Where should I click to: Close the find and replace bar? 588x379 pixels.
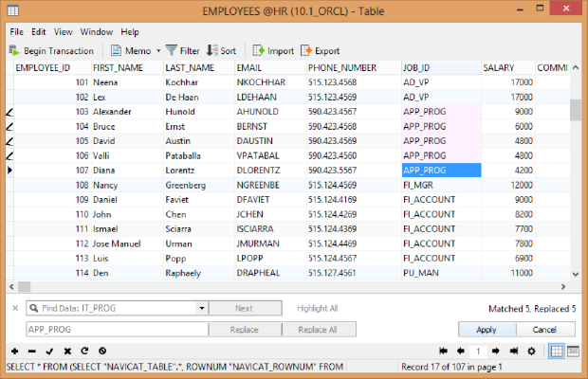point(15,308)
